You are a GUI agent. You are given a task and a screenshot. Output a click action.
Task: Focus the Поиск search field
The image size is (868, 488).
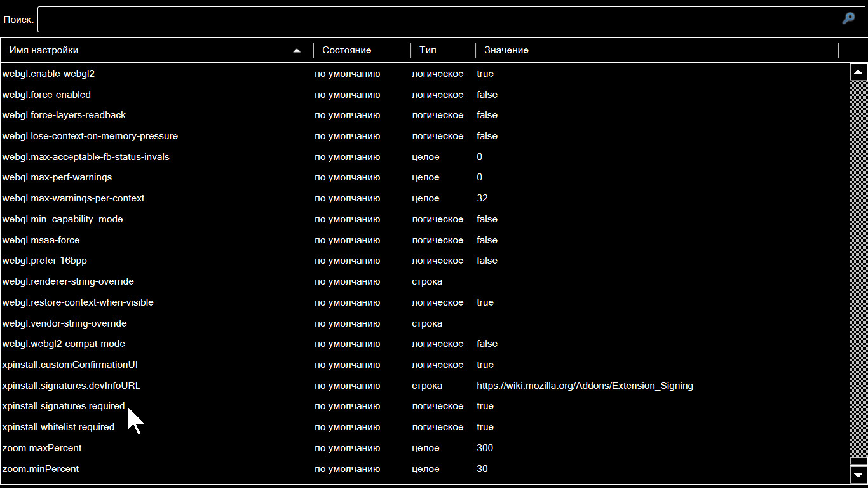pos(451,19)
